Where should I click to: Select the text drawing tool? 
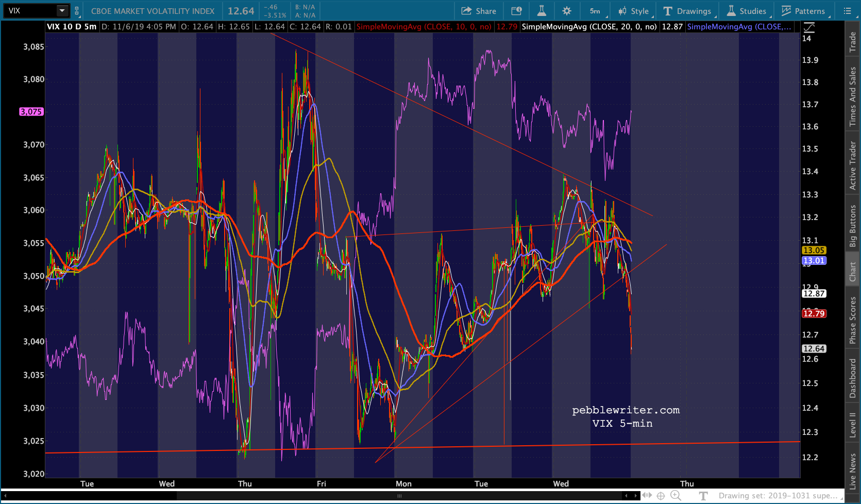[x=703, y=496]
